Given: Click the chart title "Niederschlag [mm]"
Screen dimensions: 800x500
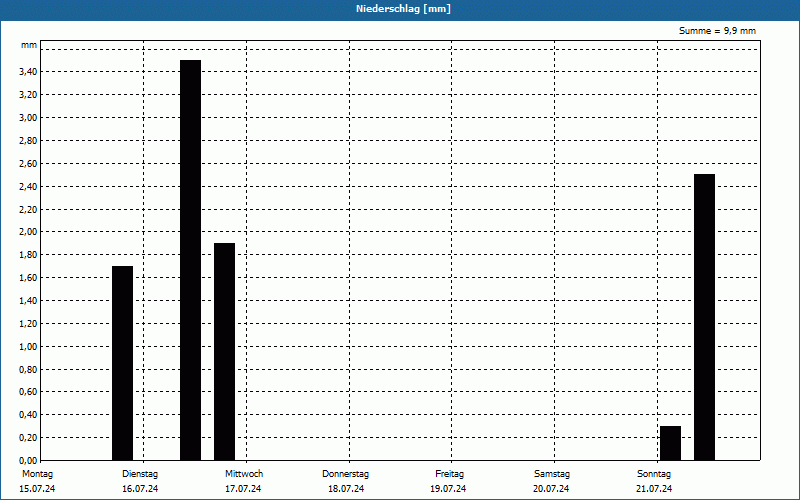Looking at the screenshot, I should click(403, 9).
